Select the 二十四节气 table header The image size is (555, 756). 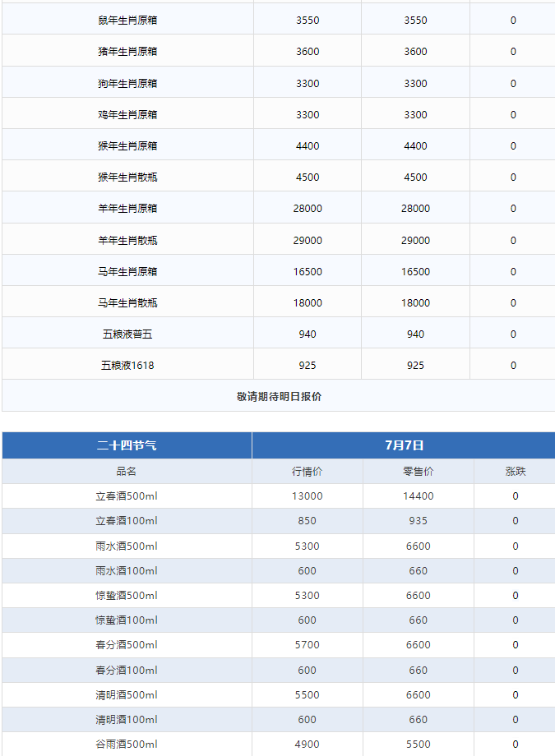pyautogui.click(x=127, y=445)
